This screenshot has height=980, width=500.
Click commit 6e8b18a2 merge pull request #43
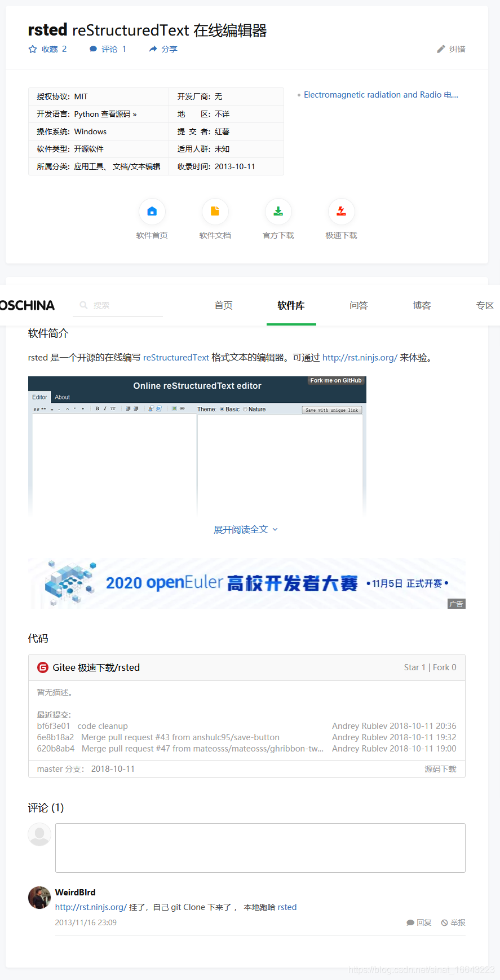[x=158, y=737]
